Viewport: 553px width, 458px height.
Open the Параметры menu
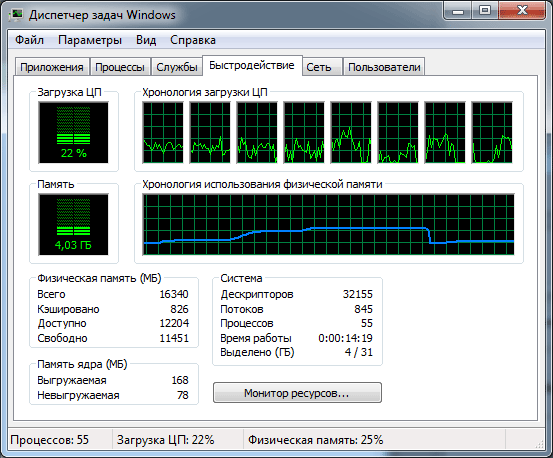tap(90, 40)
